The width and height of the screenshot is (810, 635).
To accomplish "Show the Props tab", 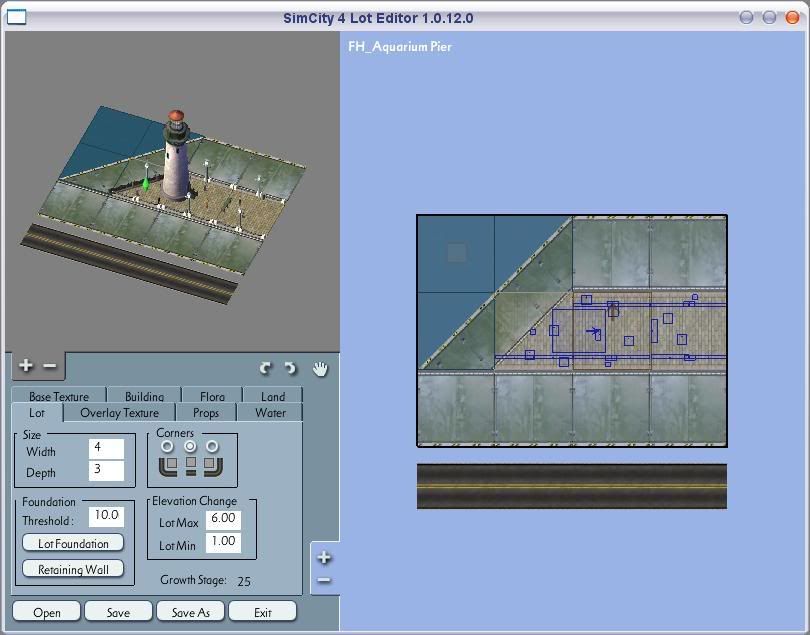I will (206, 413).
